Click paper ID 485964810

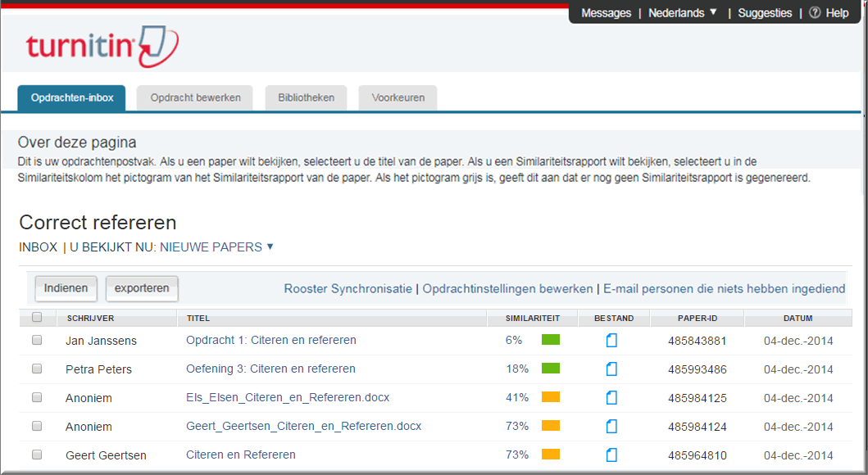tap(697, 455)
